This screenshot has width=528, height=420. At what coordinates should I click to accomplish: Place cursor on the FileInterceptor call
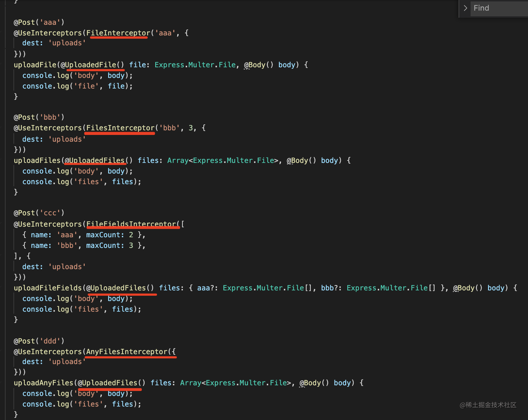tap(118, 33)
